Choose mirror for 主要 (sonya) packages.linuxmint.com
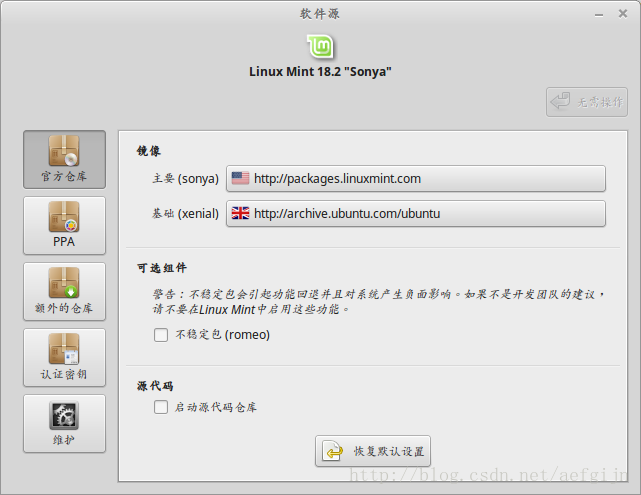The image size is (641, 495). click(x=415, y=179)
